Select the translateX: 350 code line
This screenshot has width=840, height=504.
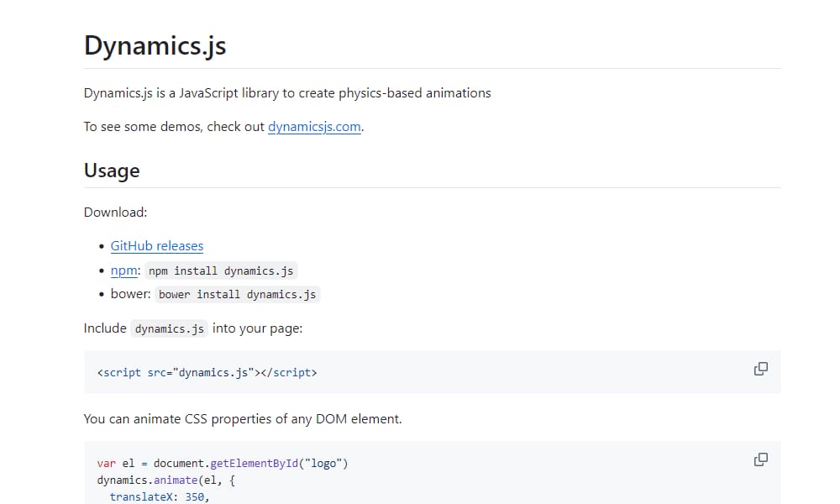click(159, 496)
